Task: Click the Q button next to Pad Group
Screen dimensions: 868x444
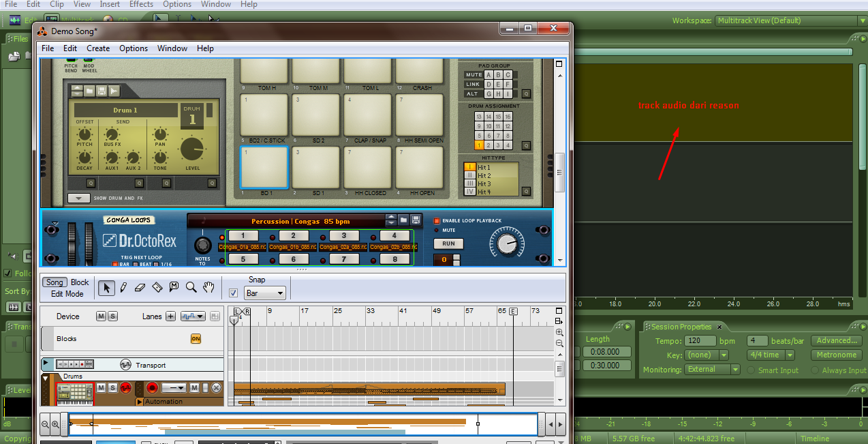Action: [x=526, y=94]
